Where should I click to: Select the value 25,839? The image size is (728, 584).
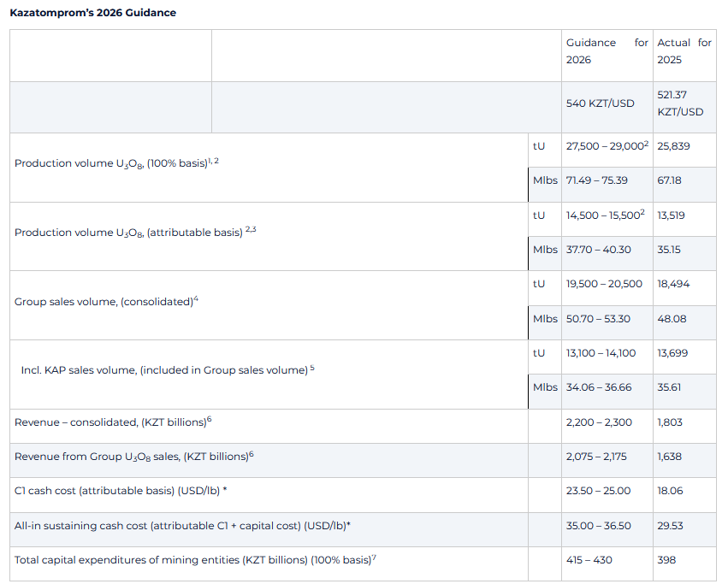[x=673, y=145]
